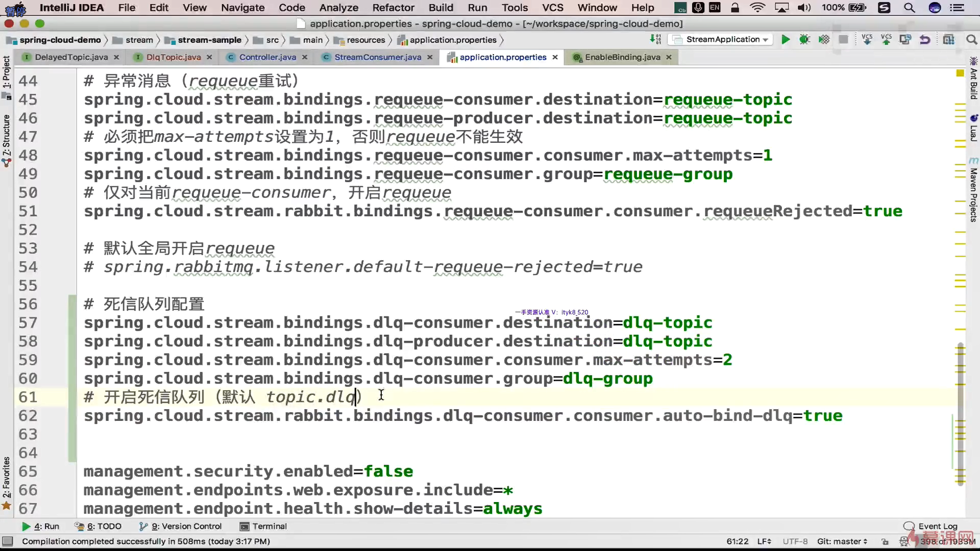Switch to the StreamConsumer.java tab
The width and height of the screenshot is (980, 551).
(x=378, y=57)
